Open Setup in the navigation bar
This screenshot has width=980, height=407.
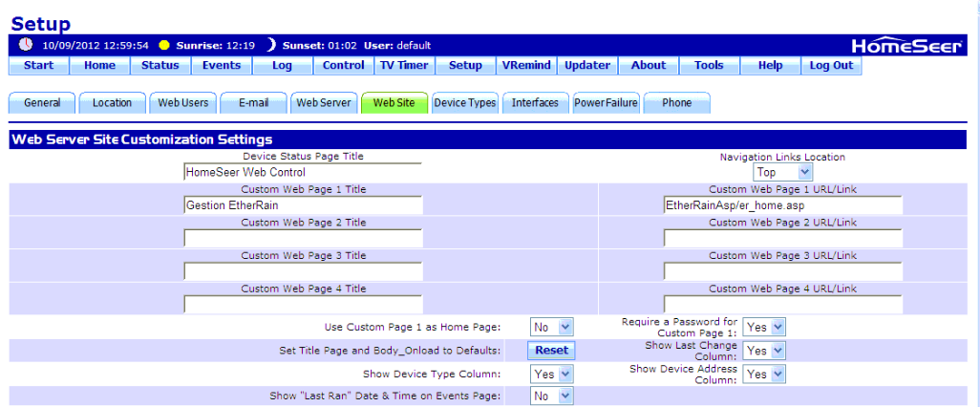[465, 66]
